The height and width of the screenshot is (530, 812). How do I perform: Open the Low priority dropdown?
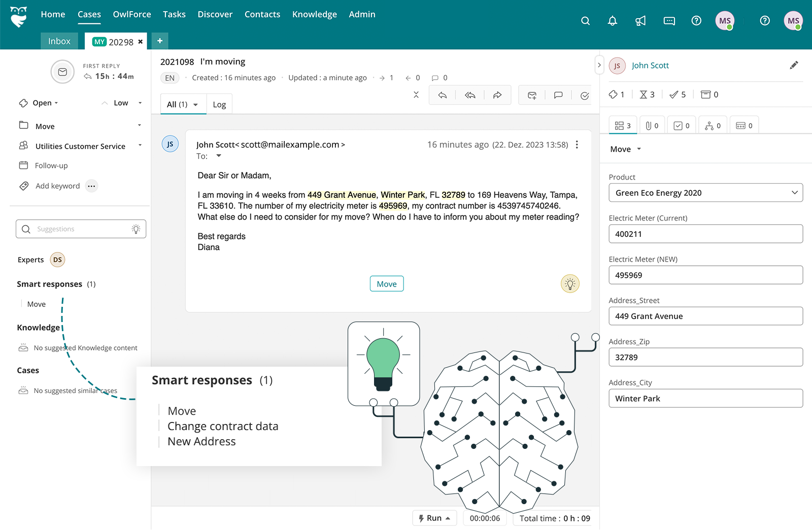point(122,103)
